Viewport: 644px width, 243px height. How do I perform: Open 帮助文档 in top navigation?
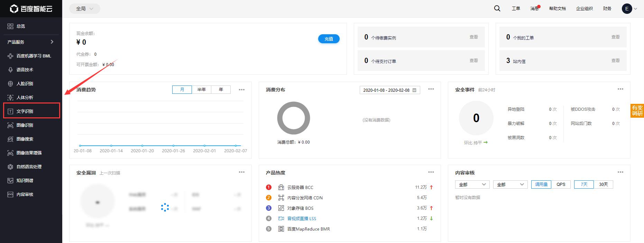pyautogui.click(x=557, y=9)
